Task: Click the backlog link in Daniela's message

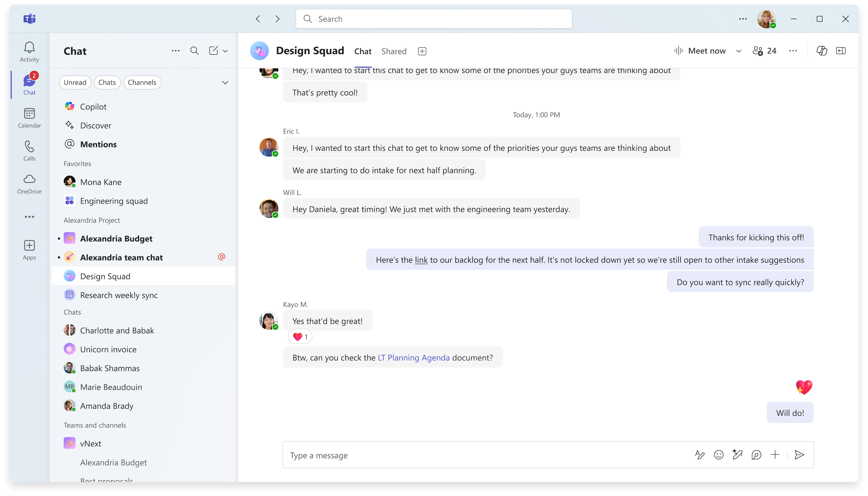Action: (x=421, y=259)
